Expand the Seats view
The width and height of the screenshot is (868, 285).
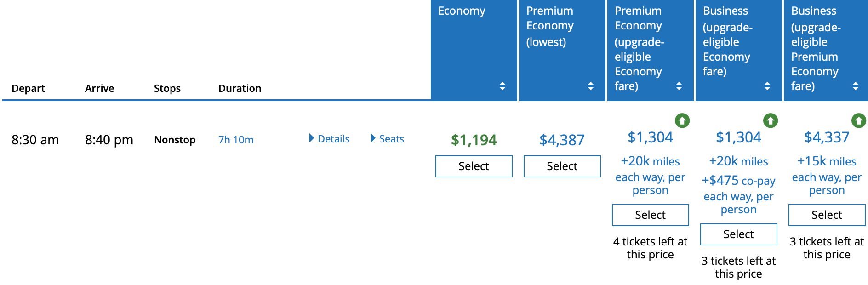click(x=388, y=139)
